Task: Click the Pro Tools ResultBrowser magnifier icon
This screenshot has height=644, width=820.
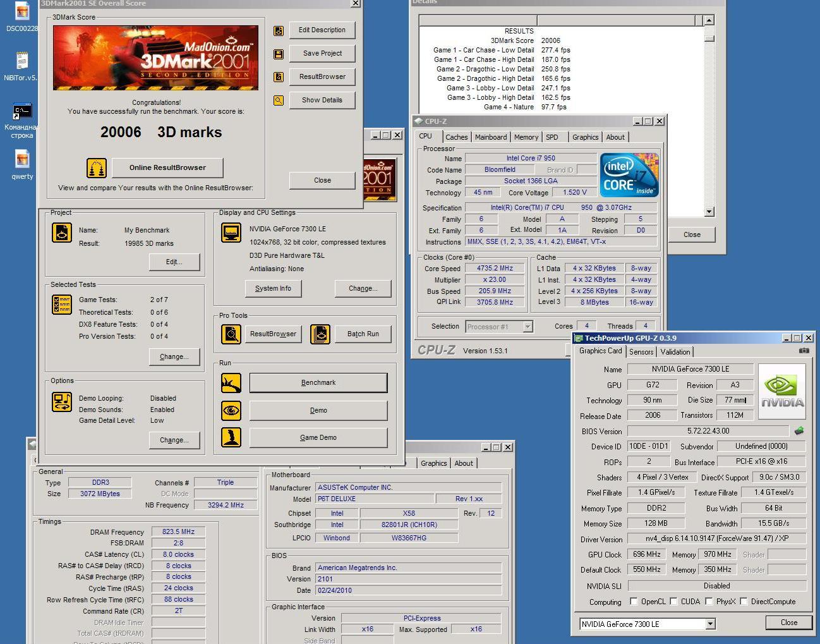Action: (231, 334)
